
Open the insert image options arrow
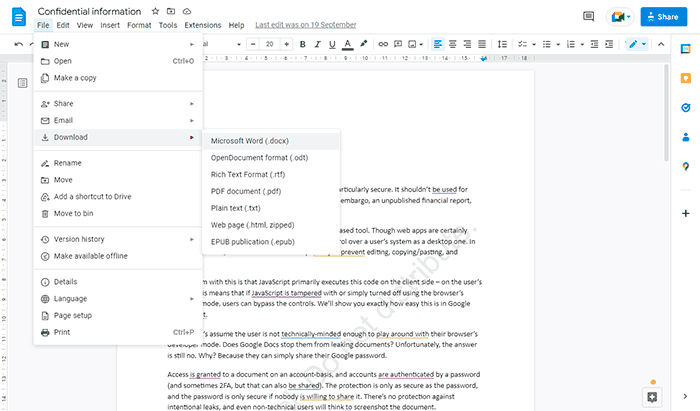click(421, 45)
